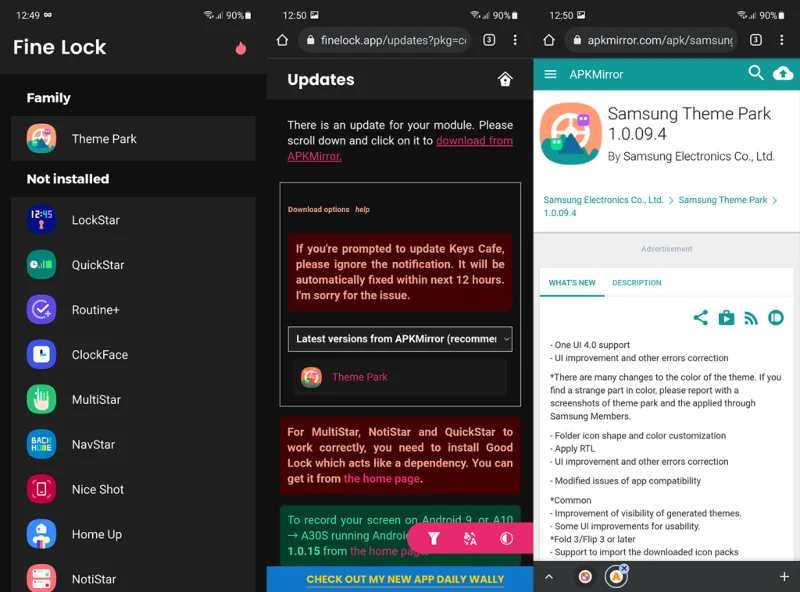The image size is (800, 592).
Task: Tap the battery status in Fine Lock screen
Action: tap(239, 15)
